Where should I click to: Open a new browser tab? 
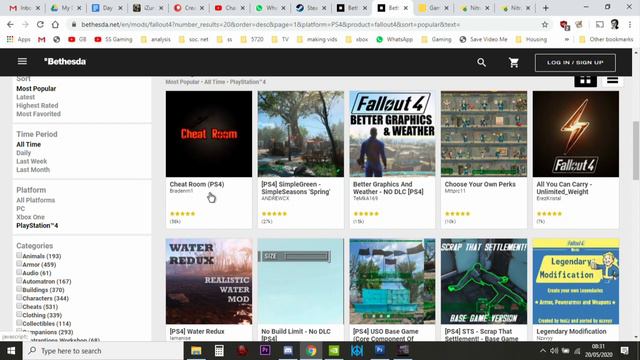545,8
